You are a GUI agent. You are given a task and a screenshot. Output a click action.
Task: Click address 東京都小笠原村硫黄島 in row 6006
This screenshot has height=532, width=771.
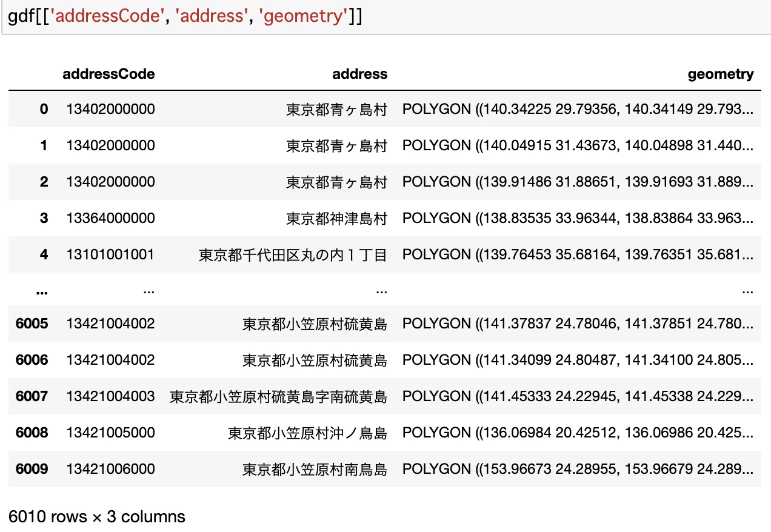[x=315, y=361]
